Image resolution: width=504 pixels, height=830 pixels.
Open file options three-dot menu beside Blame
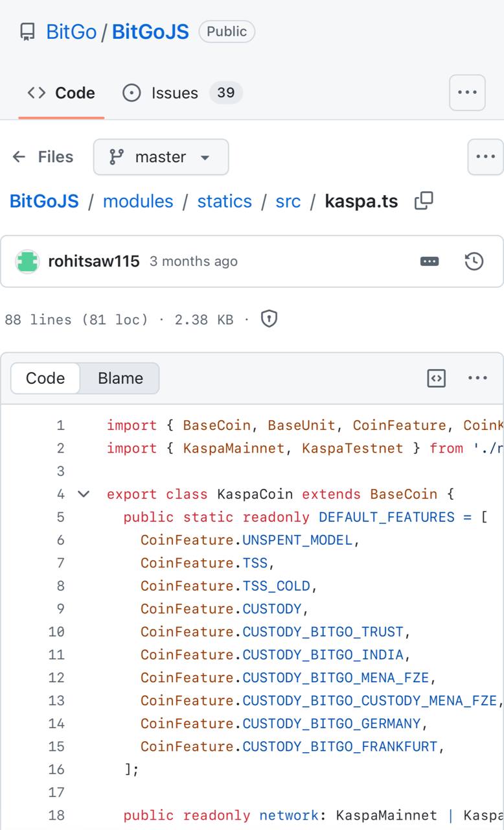pyautogui.click(x=477, y=378)
